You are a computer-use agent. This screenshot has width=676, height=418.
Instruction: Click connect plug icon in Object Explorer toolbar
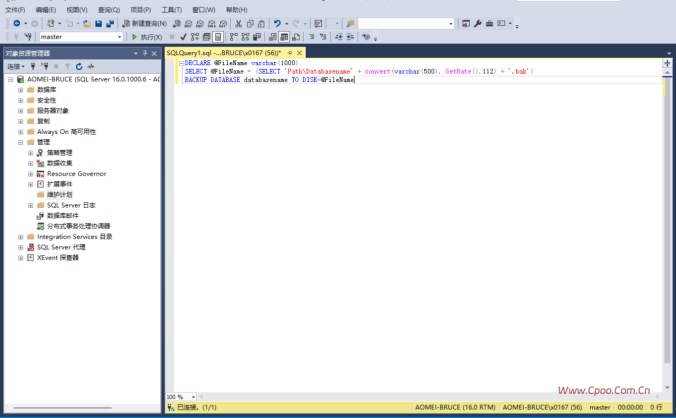[x=33, y=66]
